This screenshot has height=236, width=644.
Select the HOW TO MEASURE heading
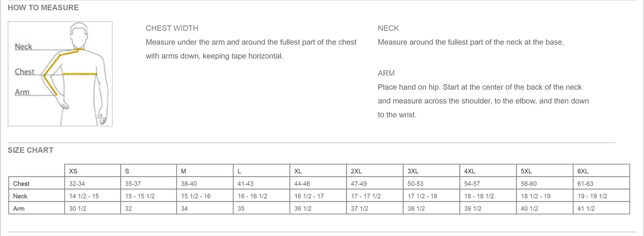pos(43,8)
